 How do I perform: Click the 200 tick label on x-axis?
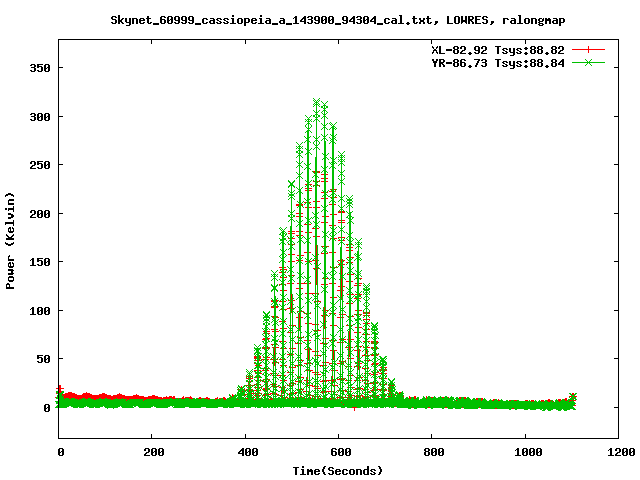(x=152, y=452)
